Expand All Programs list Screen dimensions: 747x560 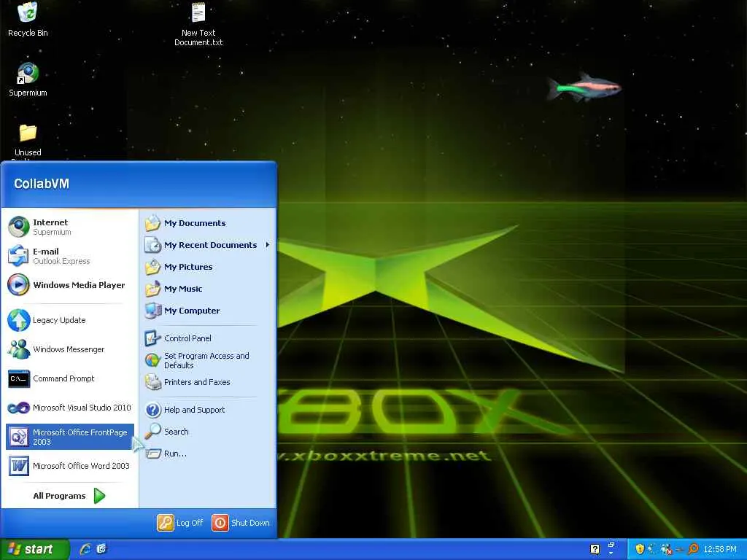click(x=69, y=496)
